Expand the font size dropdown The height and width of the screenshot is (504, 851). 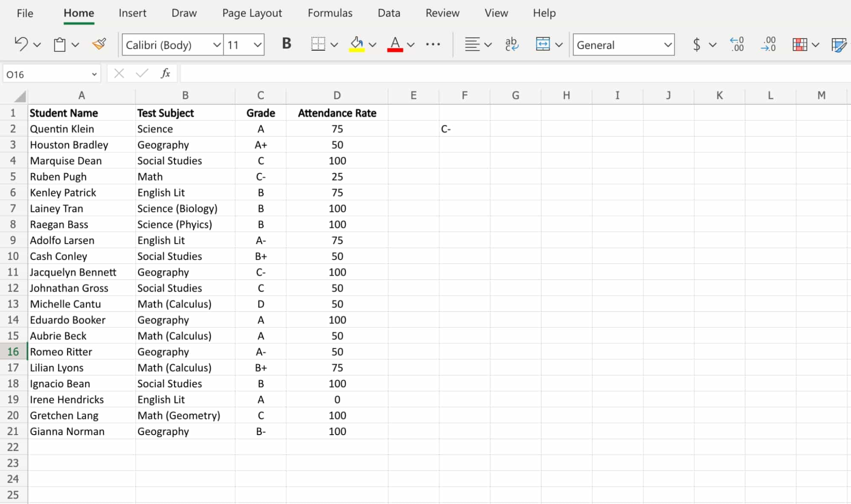pyautogui.click(x=257, y=44)
